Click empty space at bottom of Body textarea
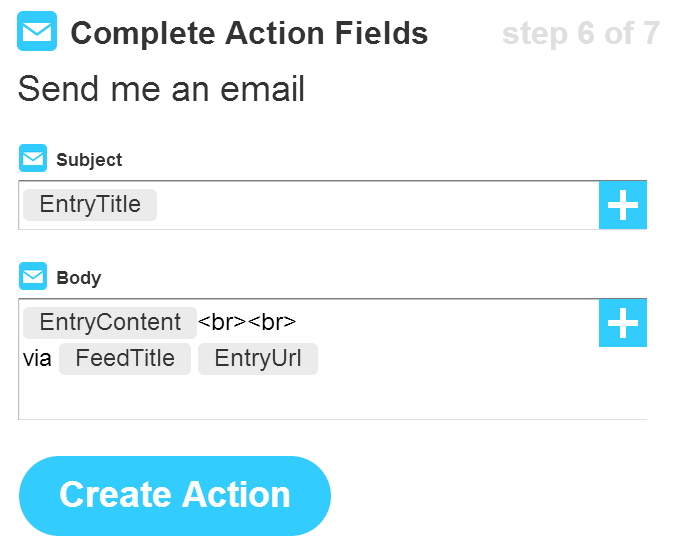Screen dimensions: 691x557 point(308,399)
